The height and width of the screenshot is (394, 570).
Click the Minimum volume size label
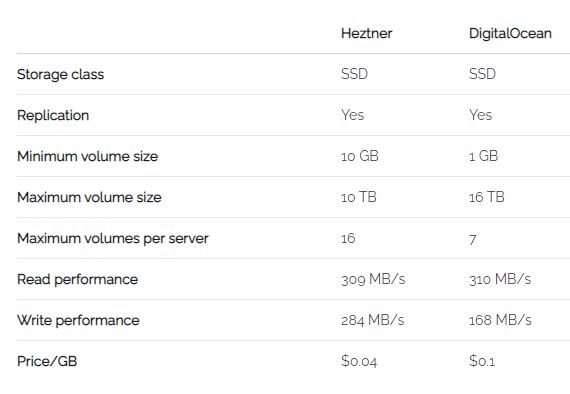coord(88,156)
